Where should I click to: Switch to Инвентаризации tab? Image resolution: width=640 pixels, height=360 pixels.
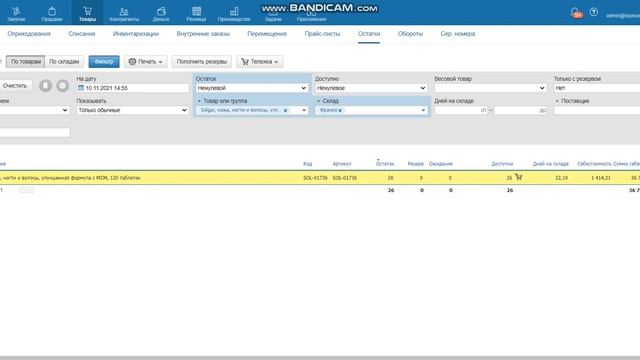point(136,34)
